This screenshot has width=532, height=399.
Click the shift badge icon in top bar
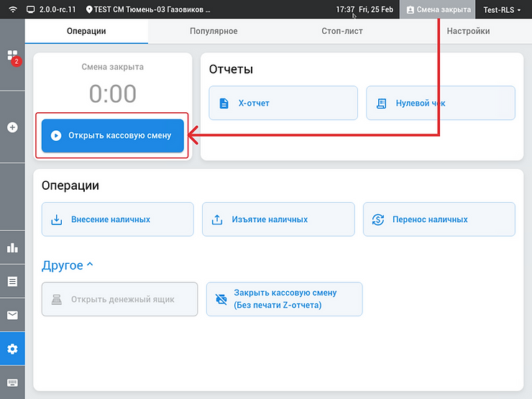coord(411,10)
